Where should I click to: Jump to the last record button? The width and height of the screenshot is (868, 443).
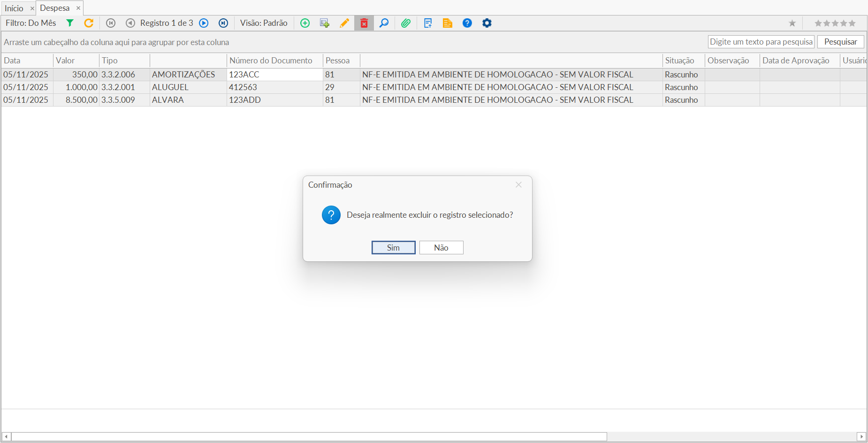[223, 23]
